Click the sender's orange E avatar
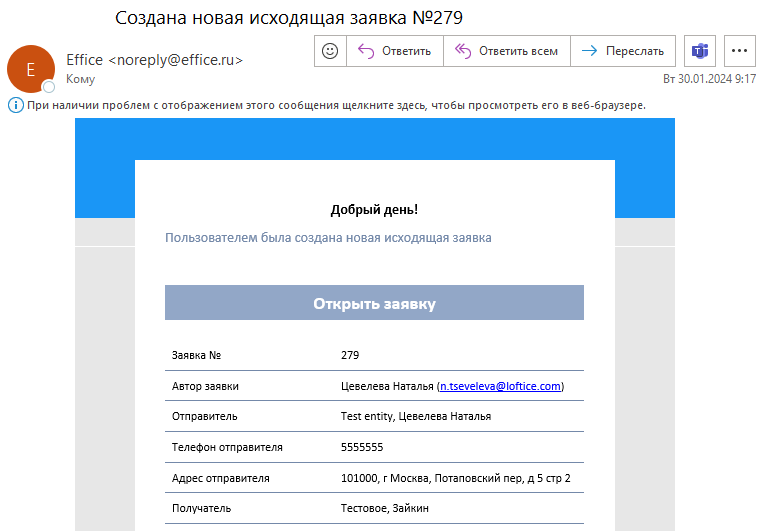 (x=30, y=68)
